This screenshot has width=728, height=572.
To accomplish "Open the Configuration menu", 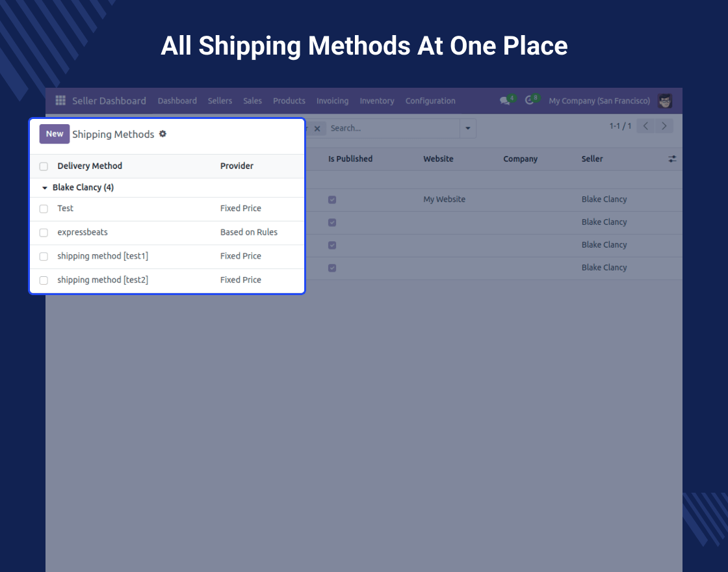I will (x=430, y=101).
